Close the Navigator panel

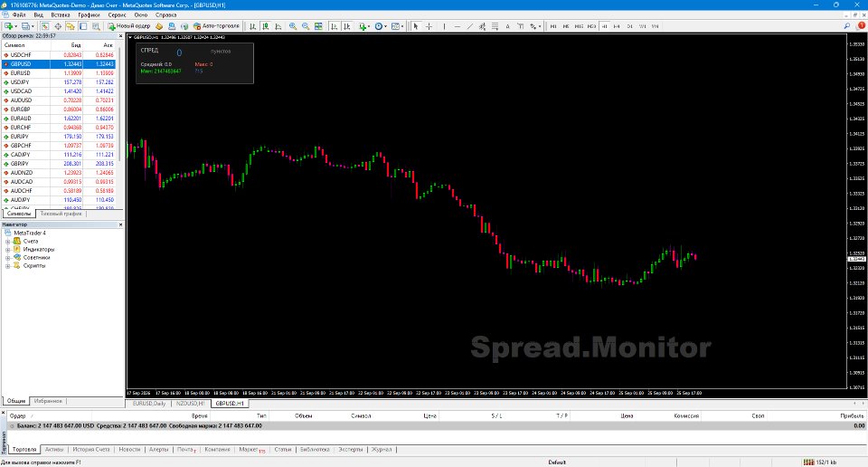(120, 225)
